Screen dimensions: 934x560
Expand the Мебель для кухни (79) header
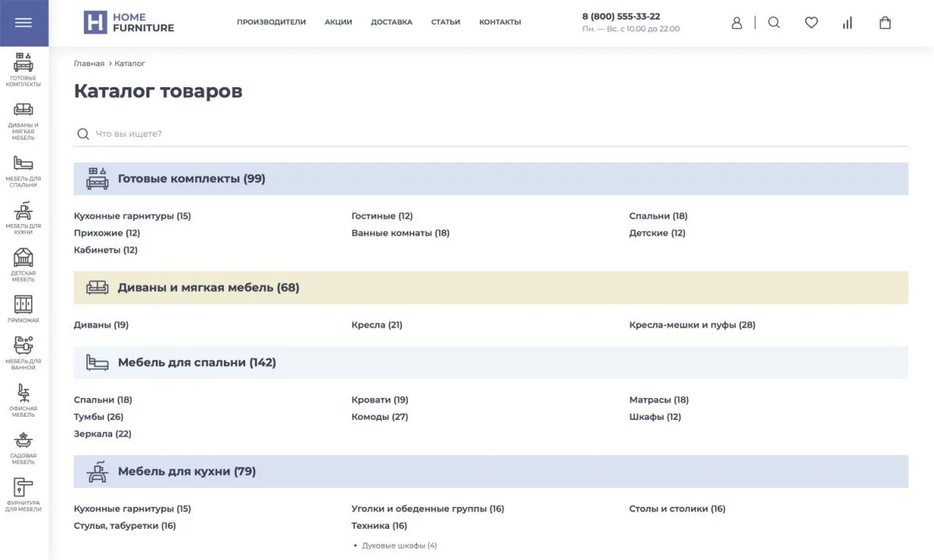(x=186, y=471)
